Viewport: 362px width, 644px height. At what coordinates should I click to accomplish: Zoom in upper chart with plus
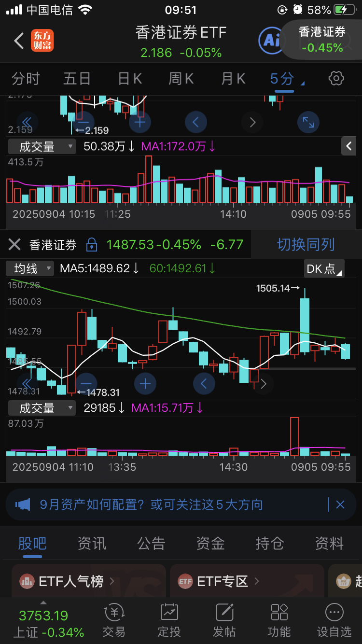(x=140, y=122)
